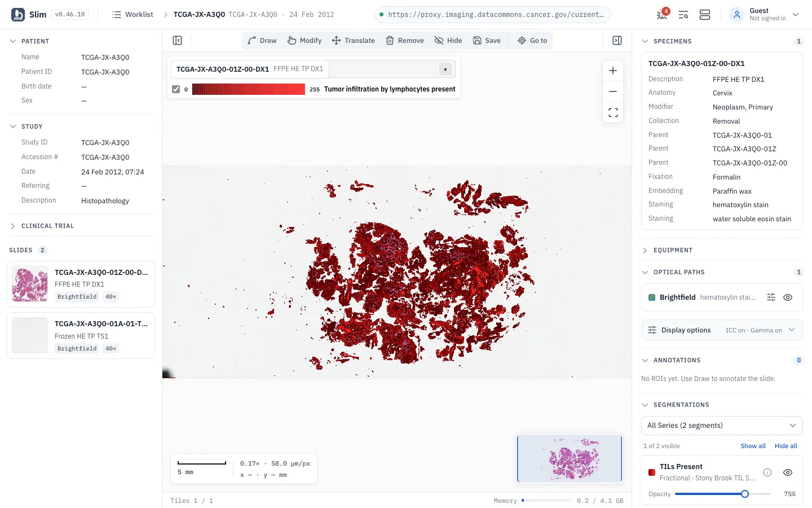812x508 pixels.
Task: Click the Memory usage progress bar
Action: (x=547, y=501)
